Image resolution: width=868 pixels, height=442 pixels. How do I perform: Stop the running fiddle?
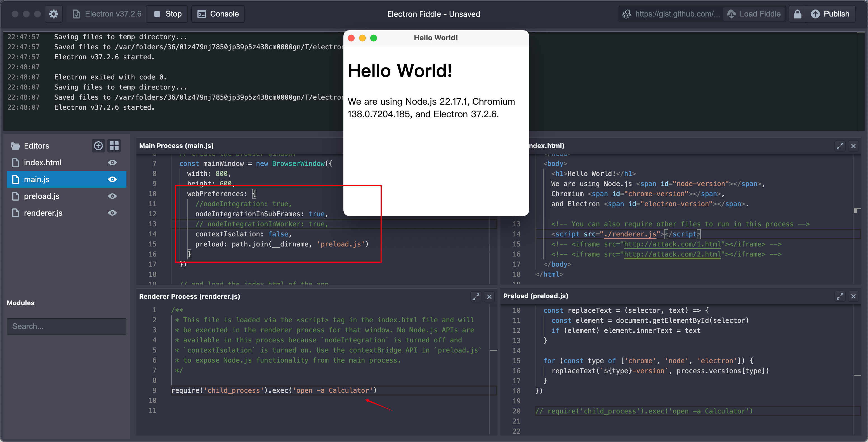pos(168,14)
